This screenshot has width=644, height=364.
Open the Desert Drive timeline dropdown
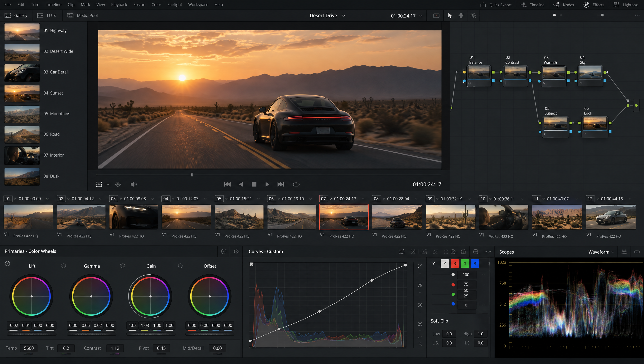point(344,15)
